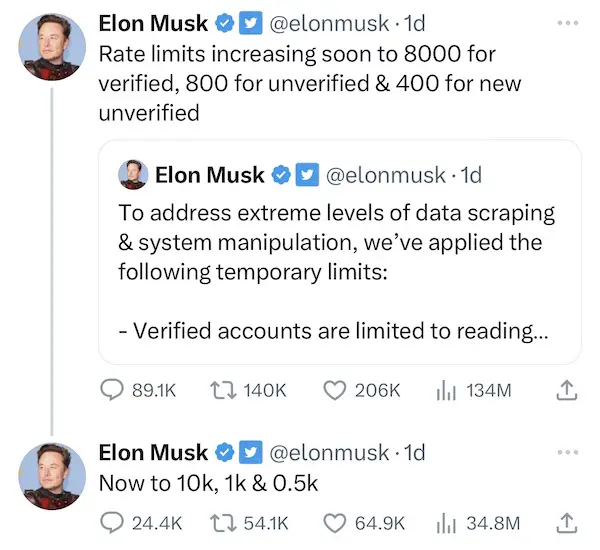The image size is (600, 550).
Task: View analytics showing 134M views
Action: pyautogui.click(x=444, y=390)
